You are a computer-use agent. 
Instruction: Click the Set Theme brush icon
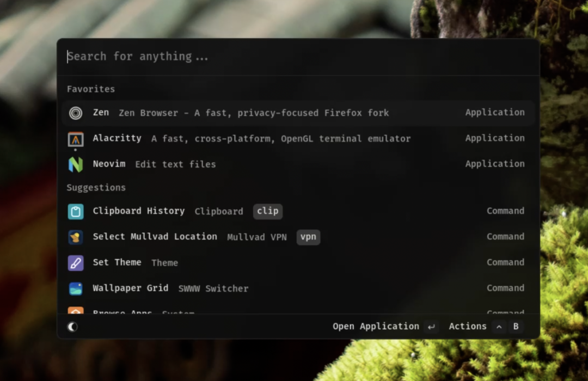(x=76, y=263)
